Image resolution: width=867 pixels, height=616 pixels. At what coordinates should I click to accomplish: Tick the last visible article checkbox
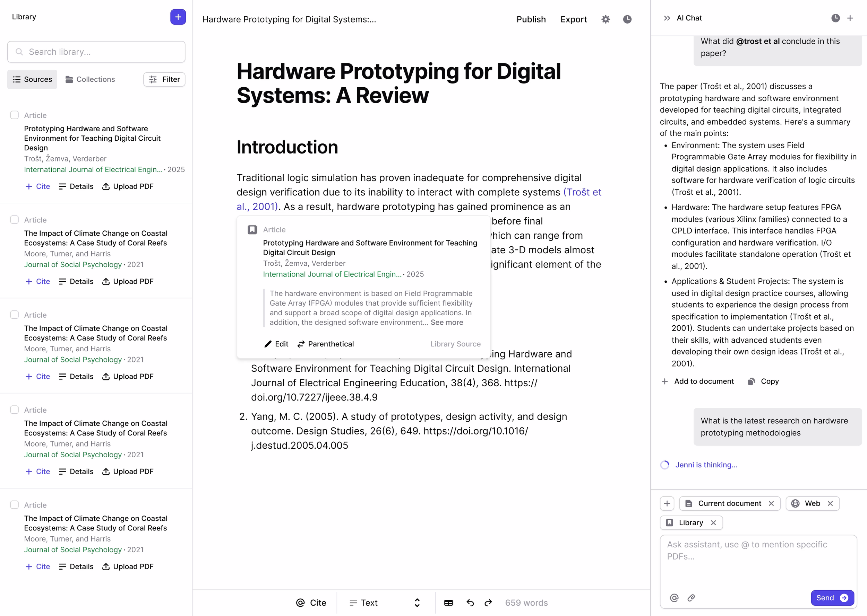point(15,505)
